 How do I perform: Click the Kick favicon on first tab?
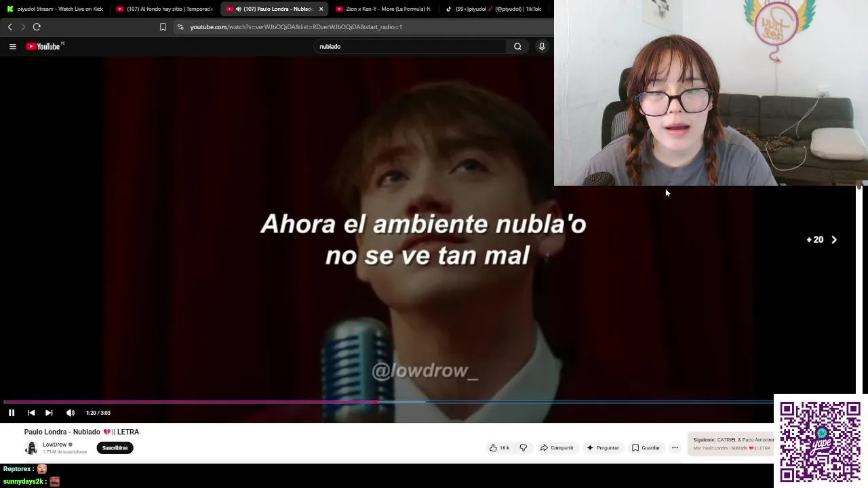pos(9,9)
